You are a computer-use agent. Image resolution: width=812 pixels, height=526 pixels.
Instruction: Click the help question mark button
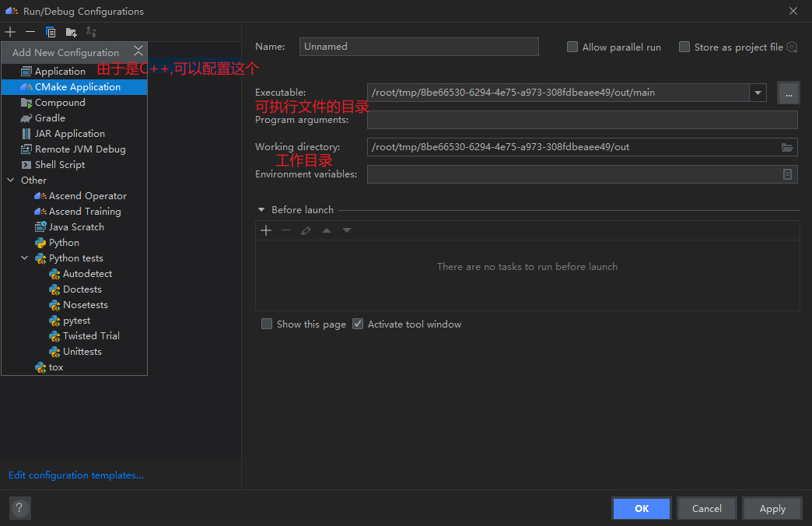19,508
